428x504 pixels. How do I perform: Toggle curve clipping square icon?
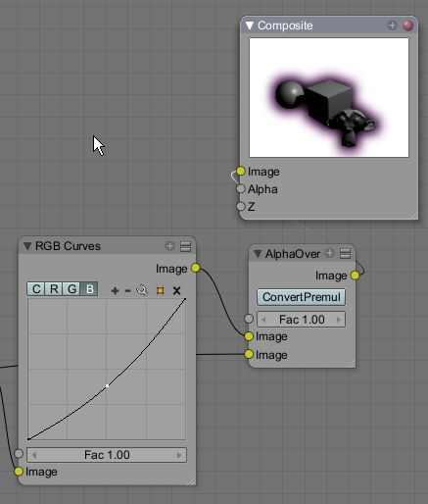pyautogui.click(x=160, y=290)
